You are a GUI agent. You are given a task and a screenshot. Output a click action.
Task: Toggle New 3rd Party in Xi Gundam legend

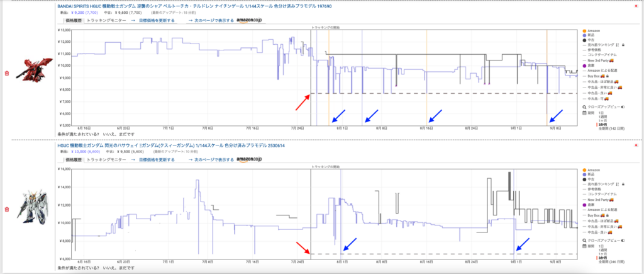coord(598,200)
